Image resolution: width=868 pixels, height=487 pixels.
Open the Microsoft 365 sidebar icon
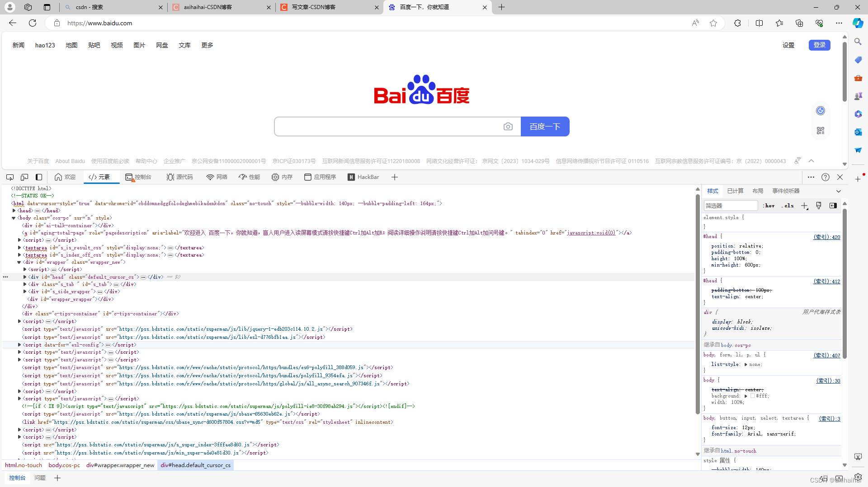858,114
